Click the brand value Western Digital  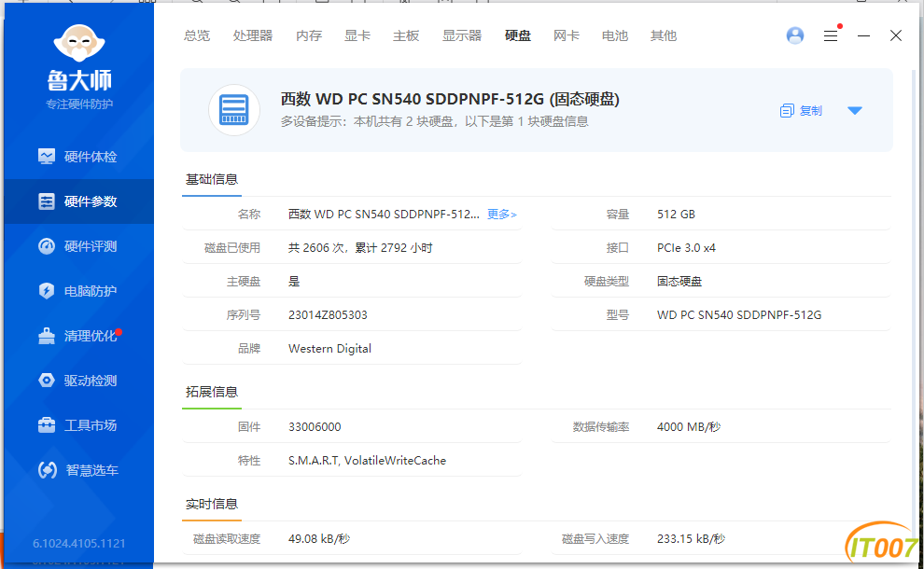(329, 349)
